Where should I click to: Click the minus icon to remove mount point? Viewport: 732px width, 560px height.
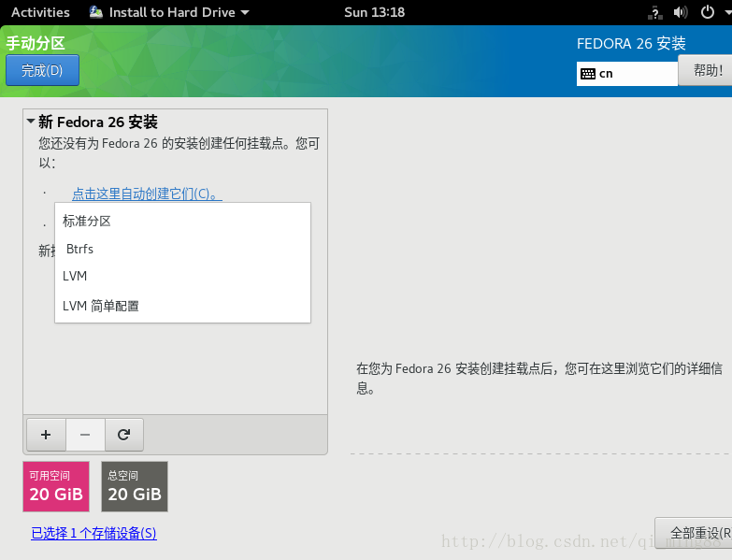(85, 435)
